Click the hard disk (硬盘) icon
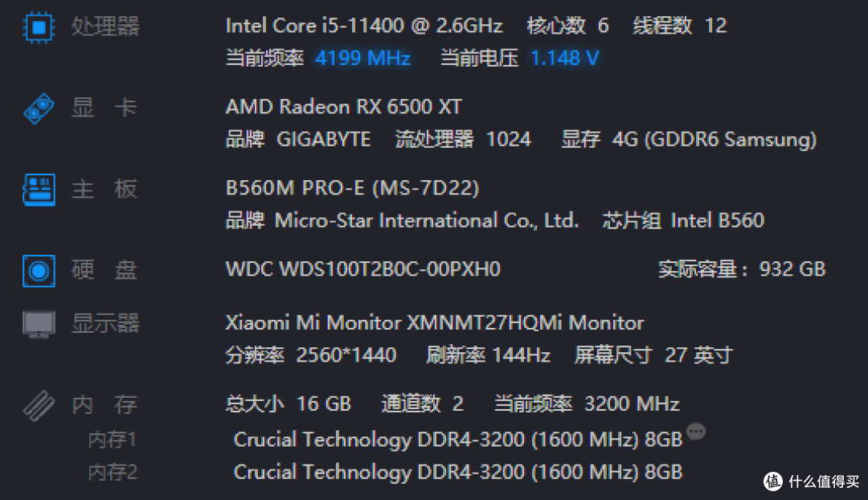 [x=39, y=271]
